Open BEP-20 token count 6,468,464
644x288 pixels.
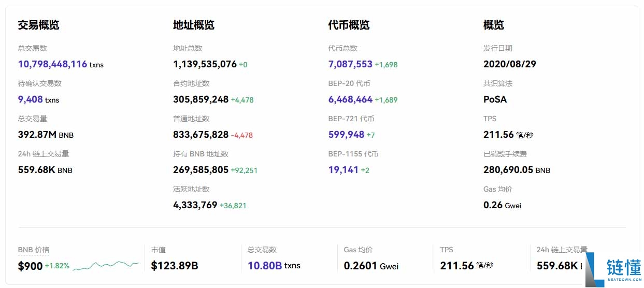pos(350,99)
